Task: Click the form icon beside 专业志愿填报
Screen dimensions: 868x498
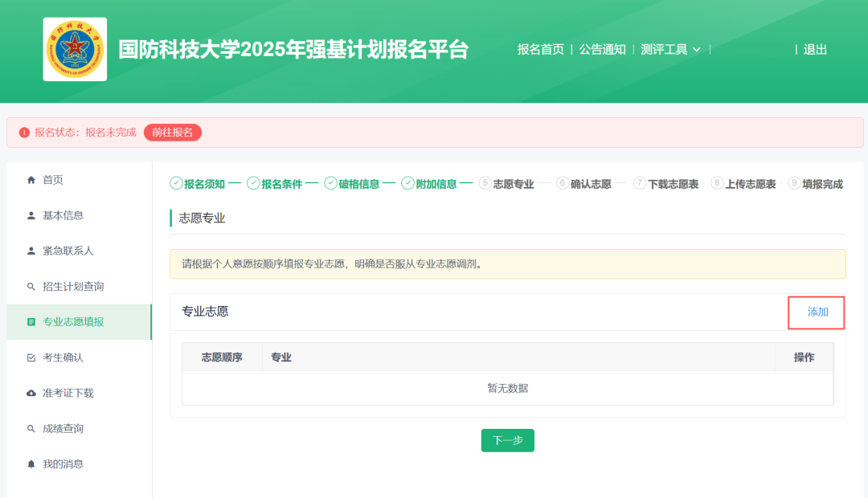Action: click(31, 322)
